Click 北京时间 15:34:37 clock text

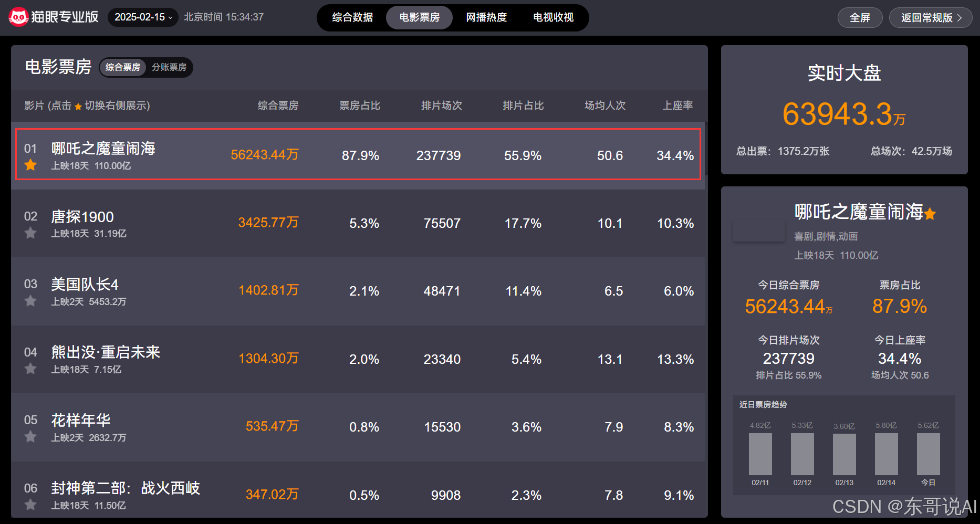click(224, 17)
